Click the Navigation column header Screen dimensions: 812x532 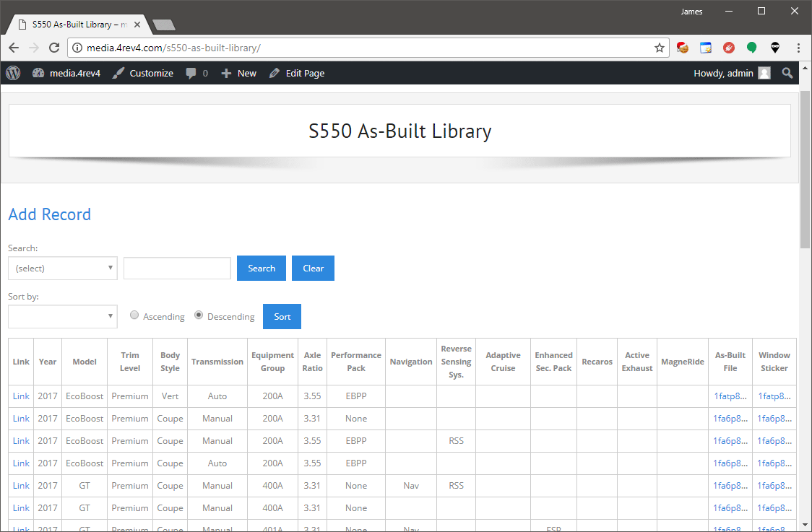411,362
